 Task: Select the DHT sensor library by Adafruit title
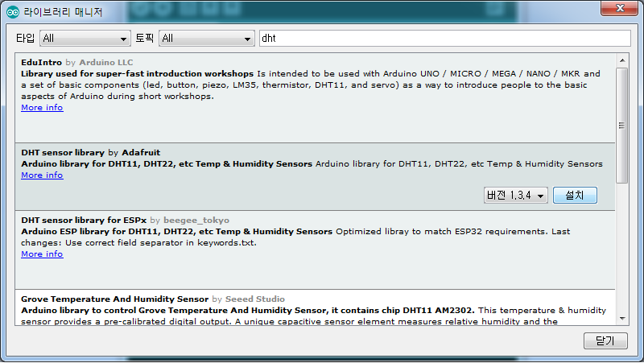click(90, 153)
